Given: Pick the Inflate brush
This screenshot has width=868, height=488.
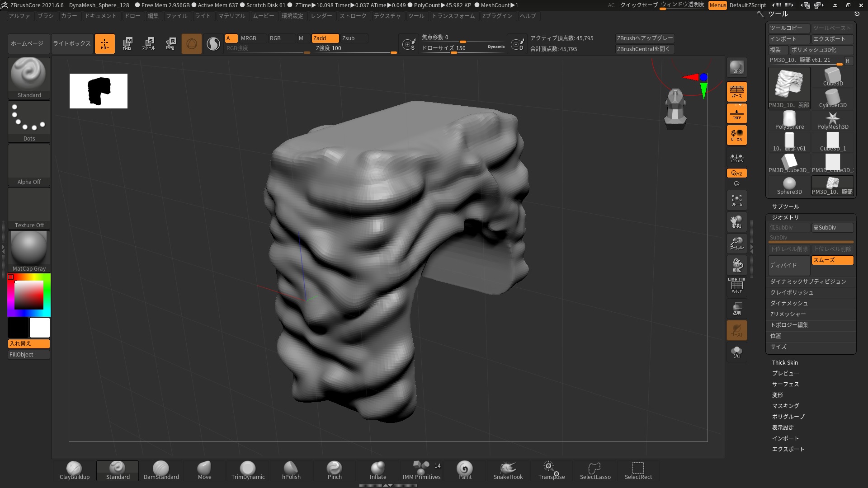Looking at the screenshot, I should (378, 470).
